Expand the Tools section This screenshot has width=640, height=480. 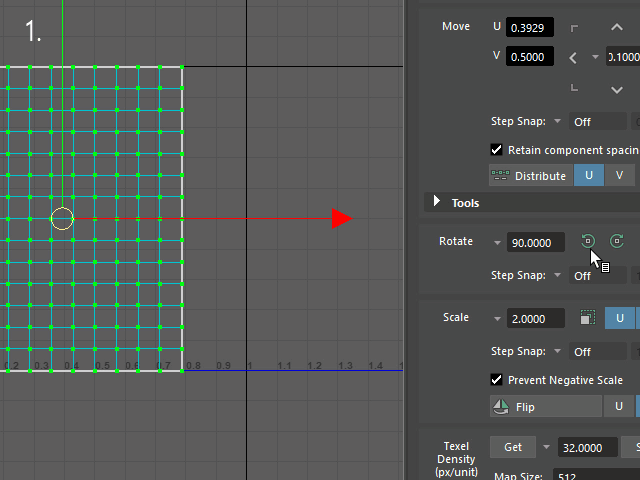(x=437, y=203)
